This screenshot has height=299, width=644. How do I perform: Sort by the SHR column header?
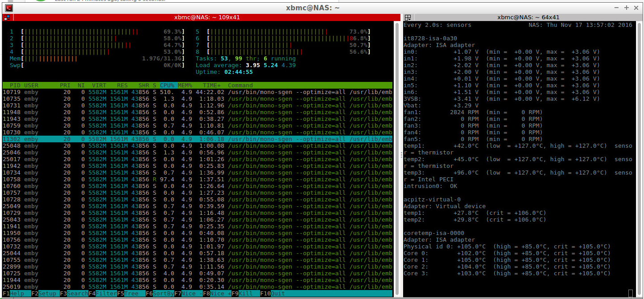point(144,85)
